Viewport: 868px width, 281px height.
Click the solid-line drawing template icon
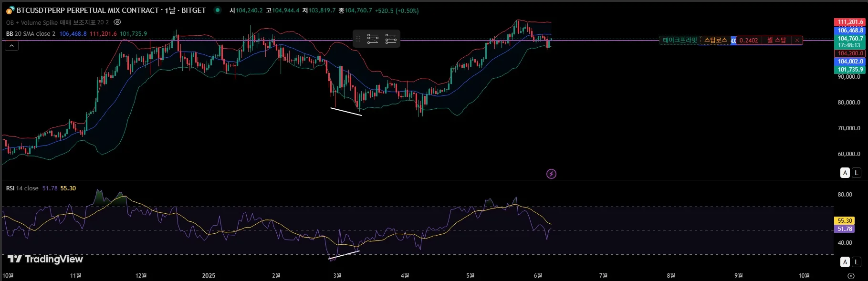point(373,39)
